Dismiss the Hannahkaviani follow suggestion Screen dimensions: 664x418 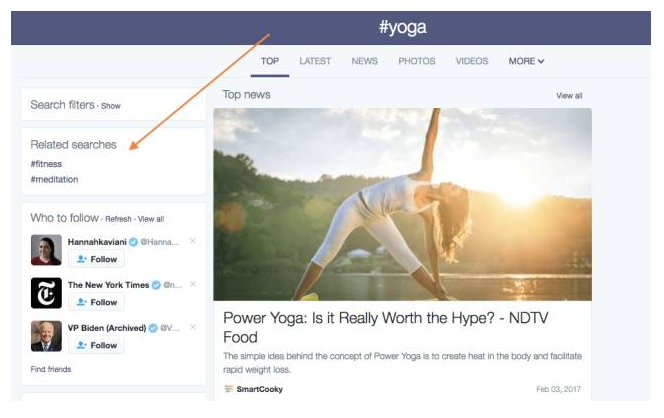(x=193, y=241)
